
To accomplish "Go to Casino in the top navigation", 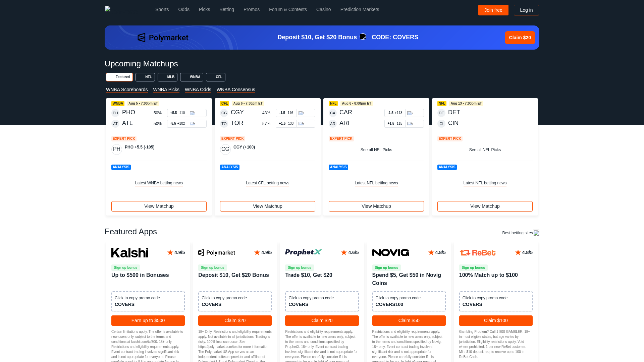I will (x=324, y=9).
